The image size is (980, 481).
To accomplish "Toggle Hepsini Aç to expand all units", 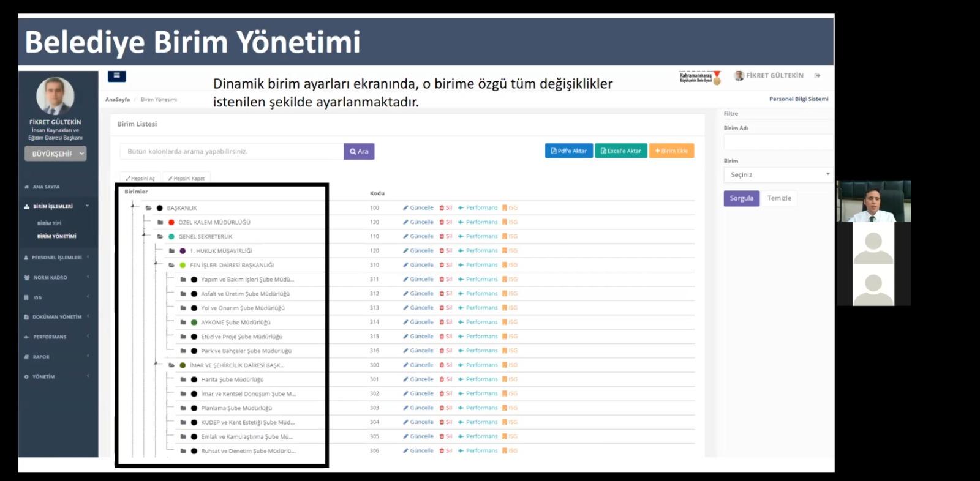I will 140,179.
